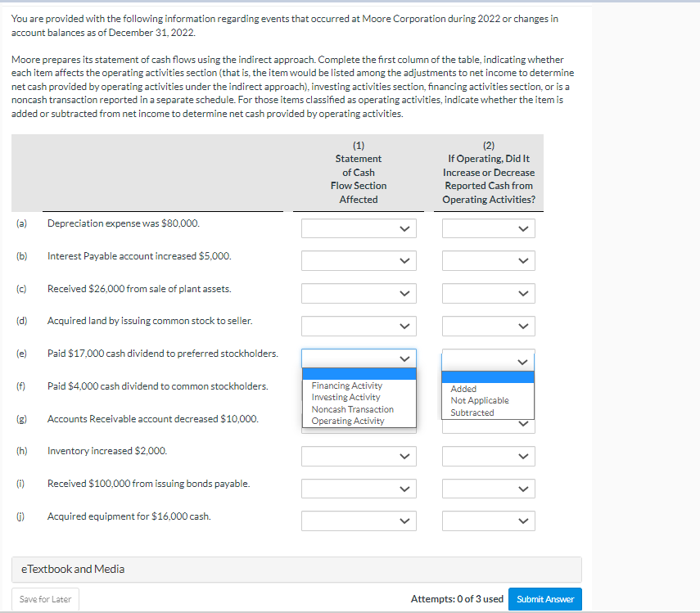The image size is (700, 613).
Task: Click 'Statement of Cash Flow Section Affected' header
Action: (359, 179)
